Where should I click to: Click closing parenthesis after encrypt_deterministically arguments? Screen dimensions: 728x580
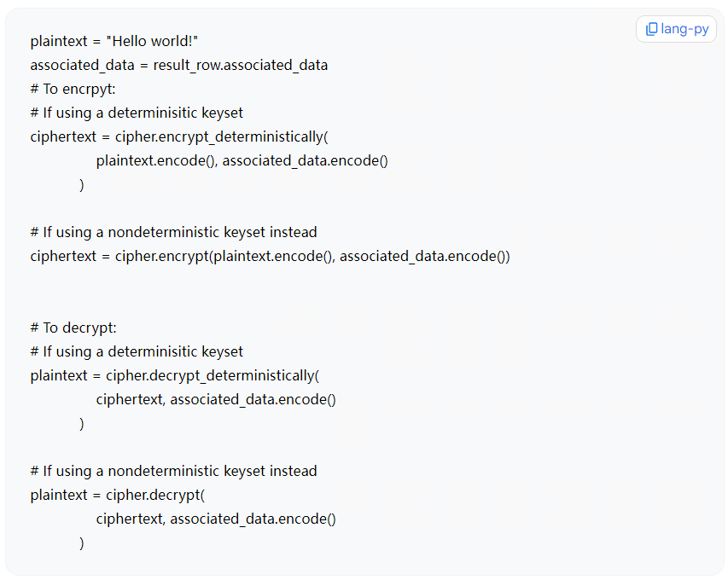tap(82, 184)
